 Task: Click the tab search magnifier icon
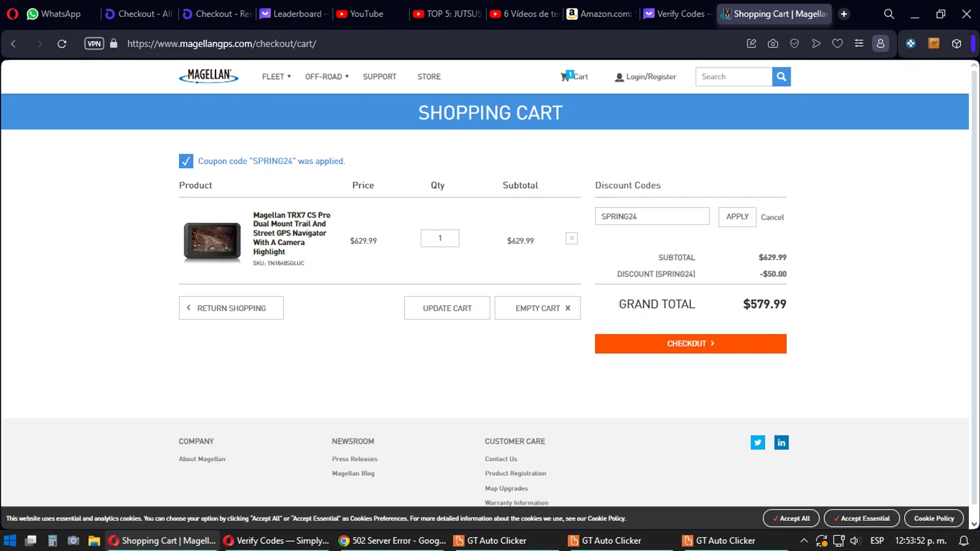point(889,14)
